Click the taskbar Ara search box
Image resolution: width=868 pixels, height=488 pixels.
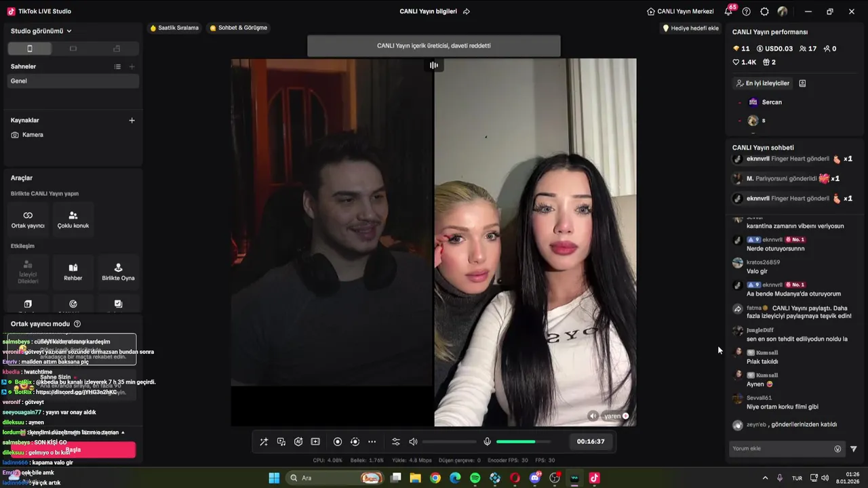334,478
